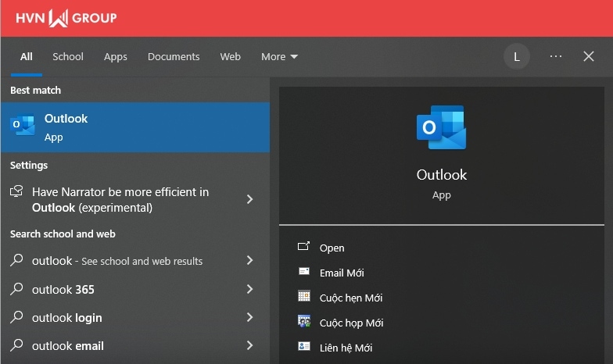Click the Outlook icon in Best match
The height and width of the screenshot is (364, 613).
23,127
